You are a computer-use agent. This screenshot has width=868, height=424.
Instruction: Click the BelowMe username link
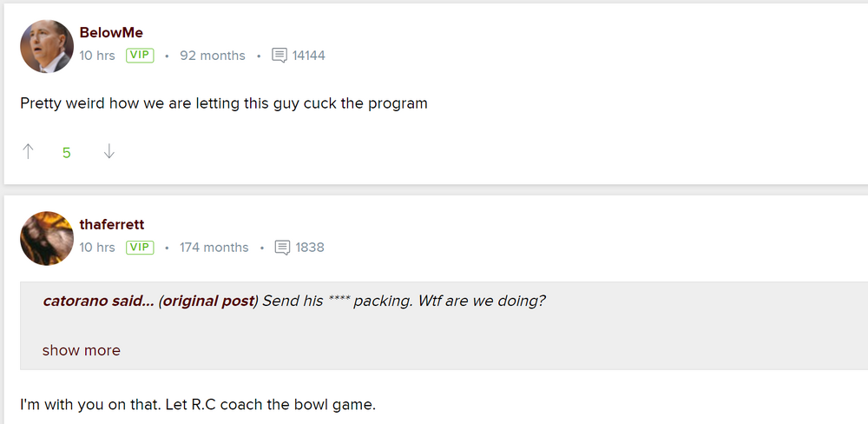(x=111, y=33)
